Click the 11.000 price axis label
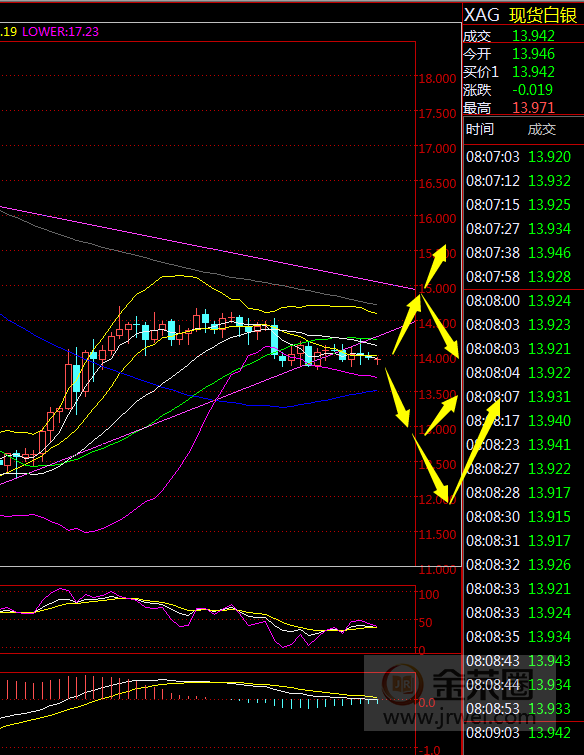The width and height of the screenshot is (584, 755). [x=437, y=570]
